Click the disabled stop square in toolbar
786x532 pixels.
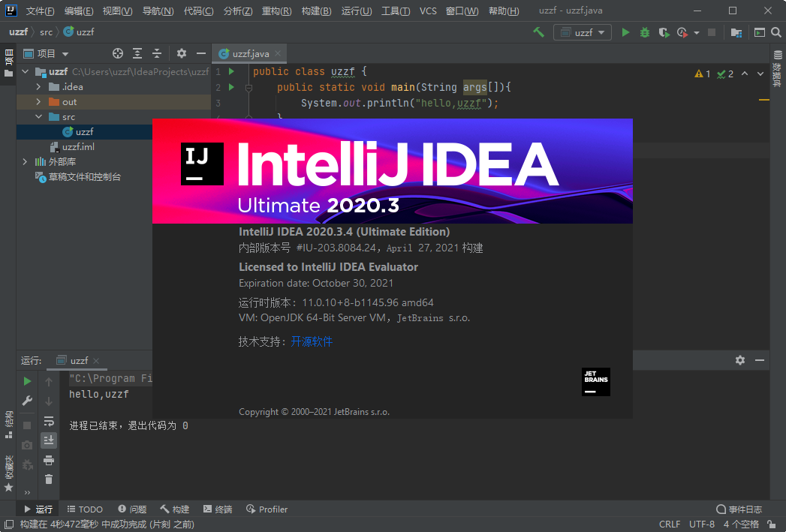click(712, 32)
